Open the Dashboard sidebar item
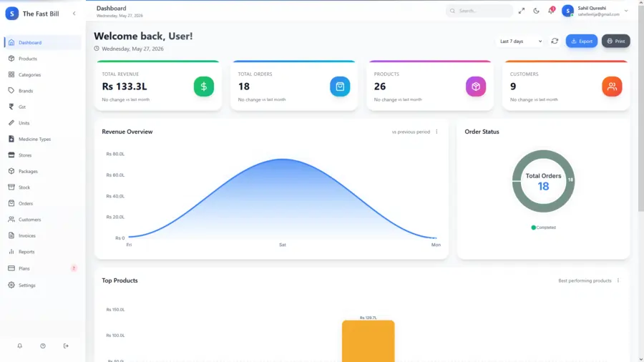The height and width of the screenshot is (362, 644). pos(43,42)
